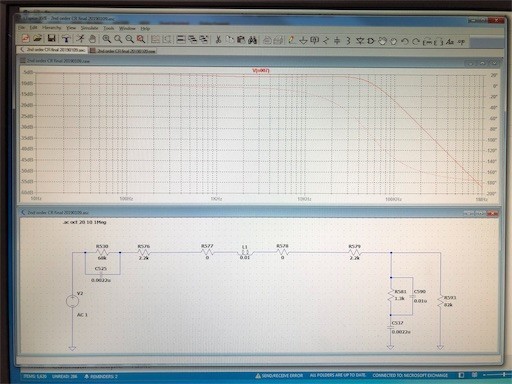
Task: Select the Resistor placement tool
Action: pos(326,41)
